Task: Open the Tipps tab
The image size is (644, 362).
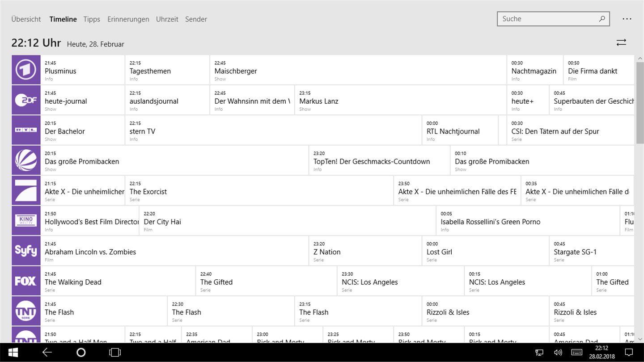Action: click(x=92, y=19)
